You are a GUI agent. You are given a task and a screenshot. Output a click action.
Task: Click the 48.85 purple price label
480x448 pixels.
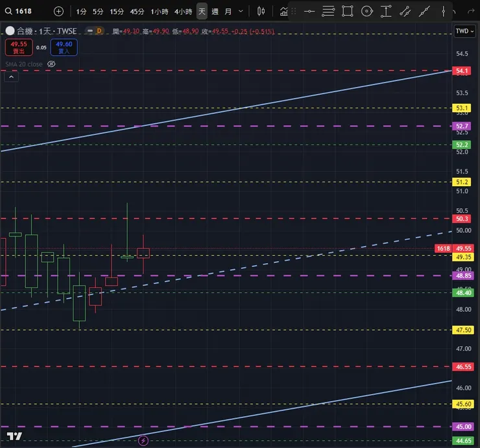click(463, 276)
